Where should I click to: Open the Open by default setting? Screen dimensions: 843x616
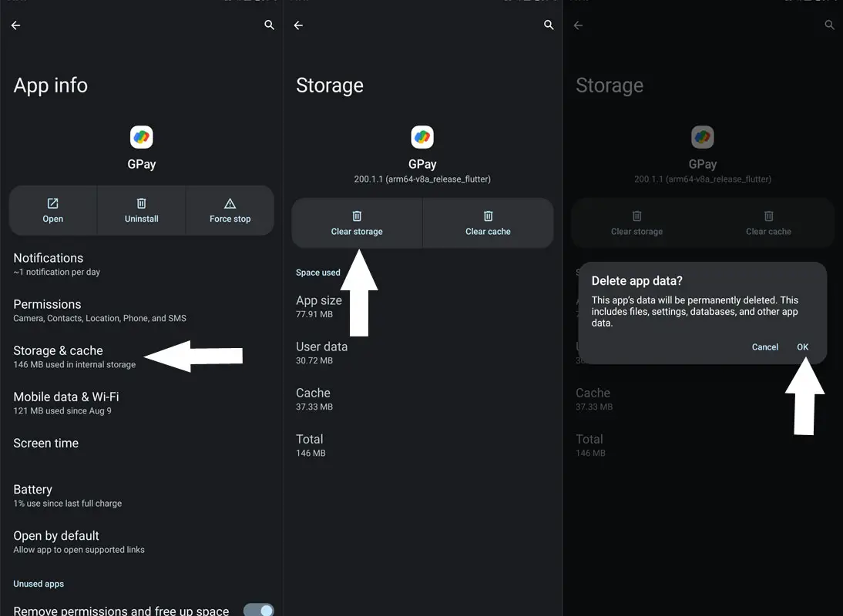(141, 542)
